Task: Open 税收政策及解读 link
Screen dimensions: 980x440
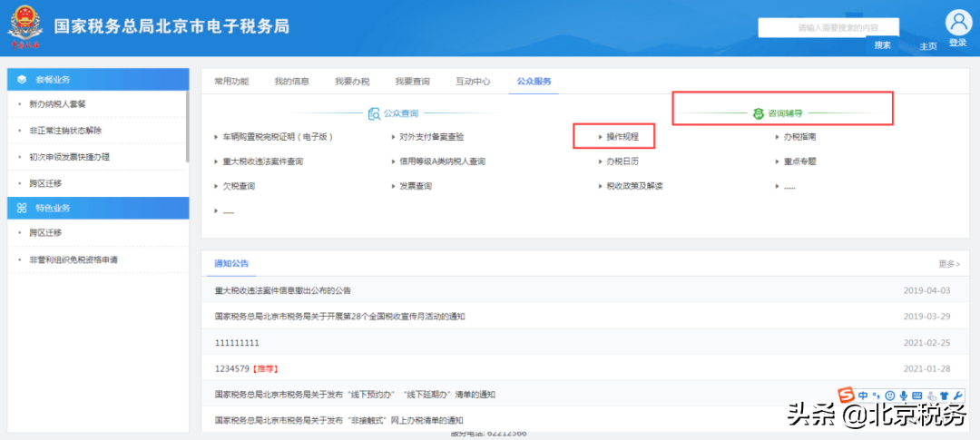Action: 634,186
